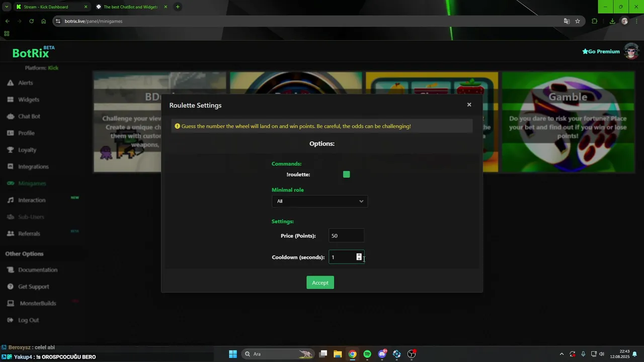Open File Explorer from the taskbar
The width and height of the screenshot is (644, 362).
[338, 354]
